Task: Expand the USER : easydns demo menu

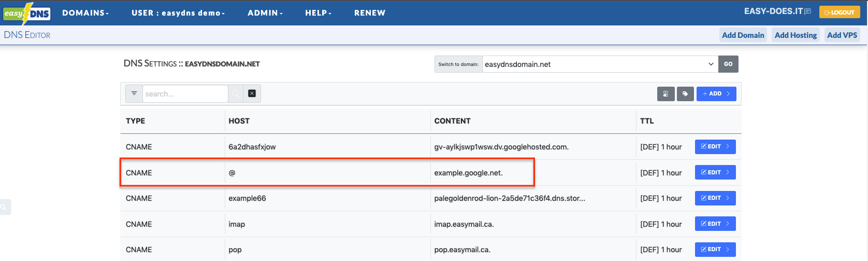Action: (x=178, y=13)
